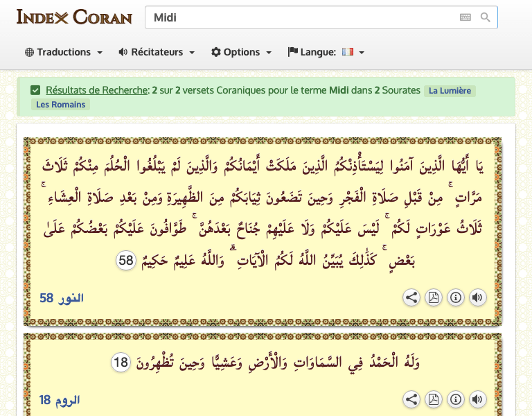The width and height of the screenshot is (532, 416).
Task: Open the virtual keyboard in search box
Action: tap(465, 17)
